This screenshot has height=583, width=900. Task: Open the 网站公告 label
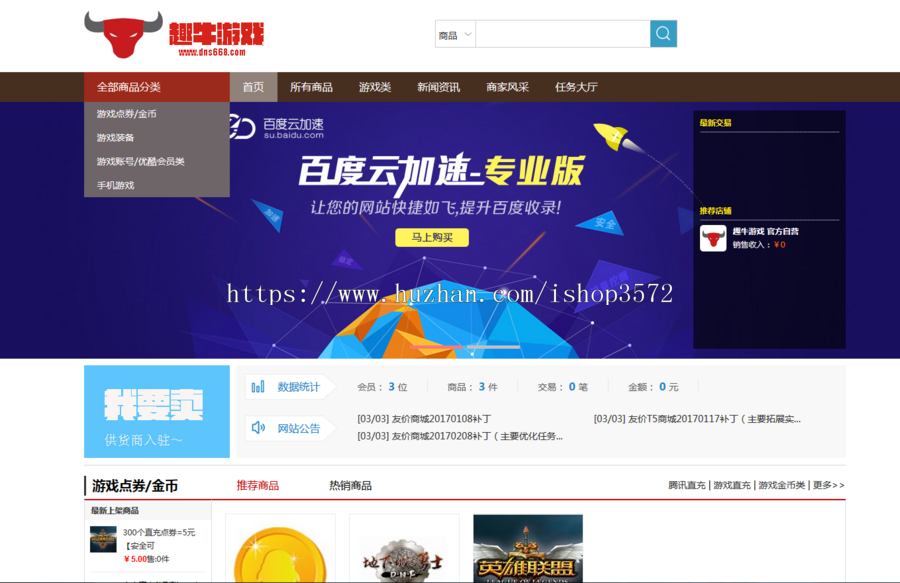[298, 428]
